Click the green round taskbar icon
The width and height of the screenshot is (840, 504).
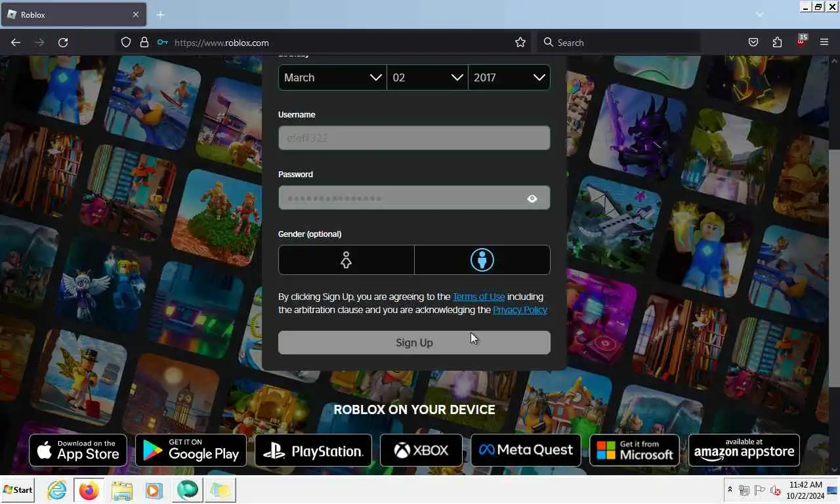(188, 490)
